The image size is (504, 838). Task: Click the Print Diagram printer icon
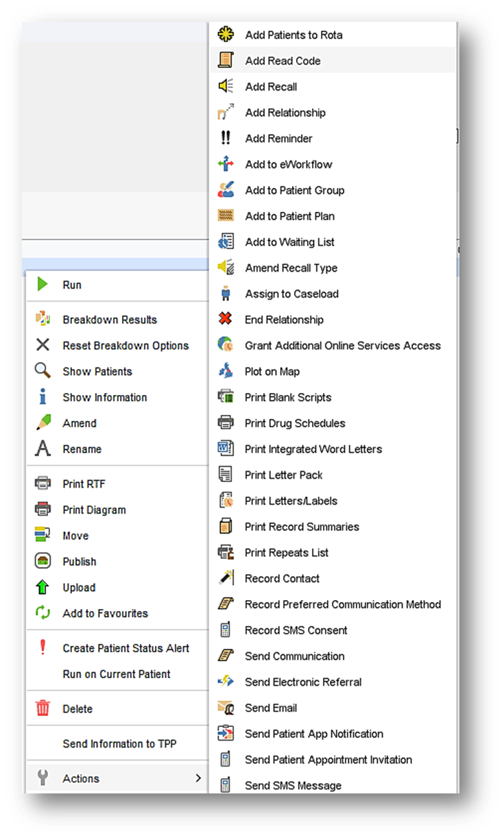(43, 510)
